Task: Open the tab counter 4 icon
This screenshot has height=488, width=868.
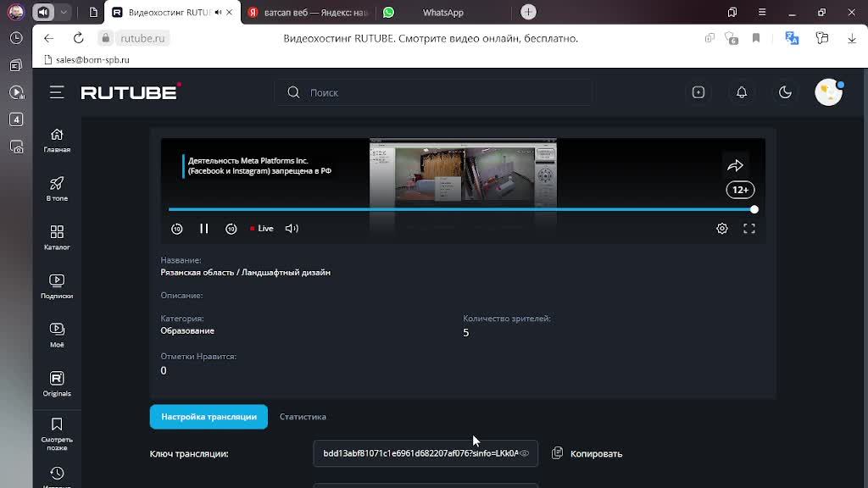Action: [16, 119]
